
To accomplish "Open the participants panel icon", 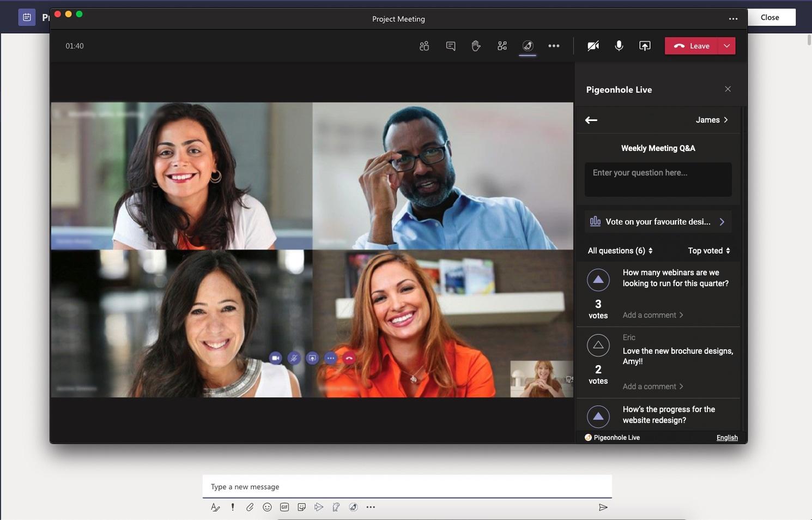I will pos(424,46).
